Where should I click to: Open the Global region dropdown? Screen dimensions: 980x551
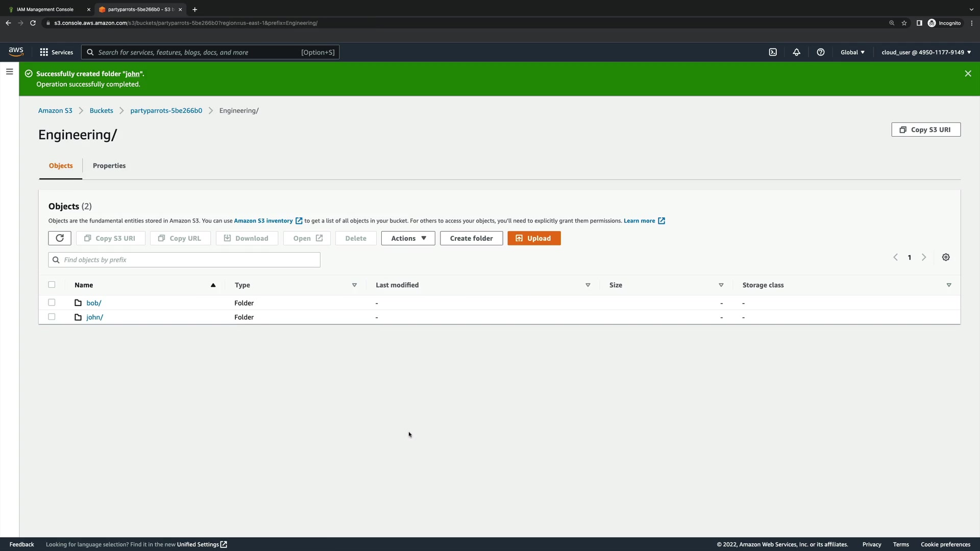coord(852,52)
